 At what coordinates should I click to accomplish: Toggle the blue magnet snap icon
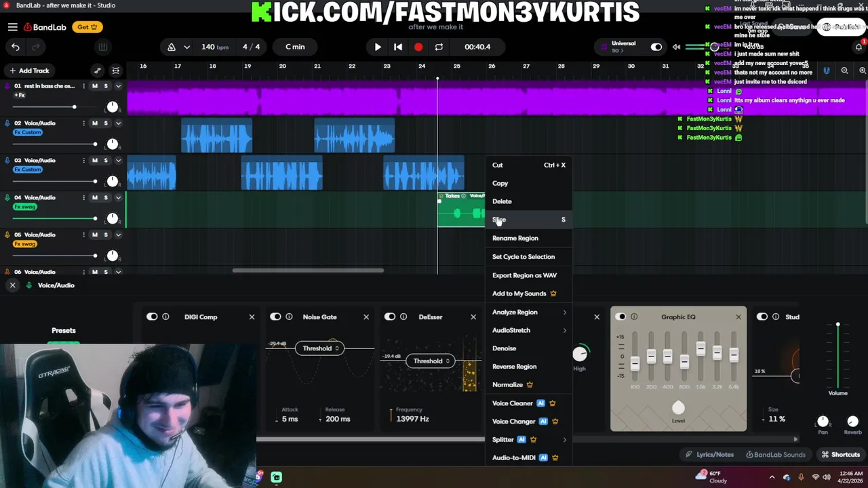point(826,70)
